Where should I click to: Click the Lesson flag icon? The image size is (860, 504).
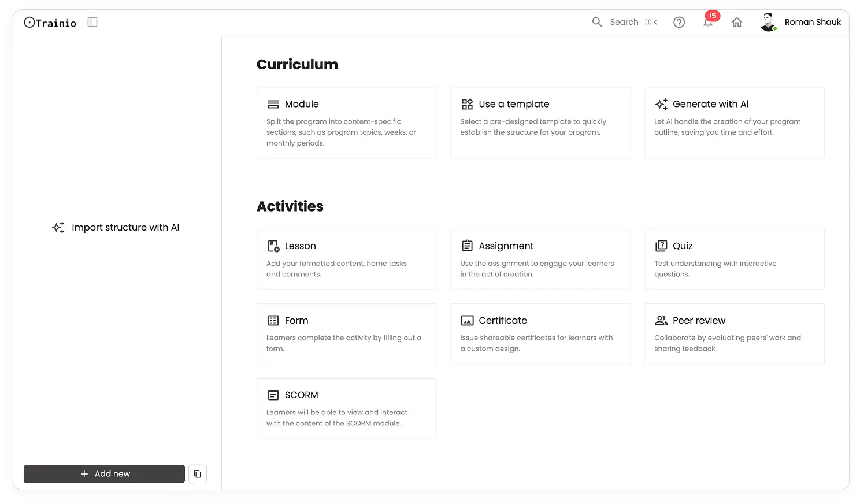click(273, 246)
